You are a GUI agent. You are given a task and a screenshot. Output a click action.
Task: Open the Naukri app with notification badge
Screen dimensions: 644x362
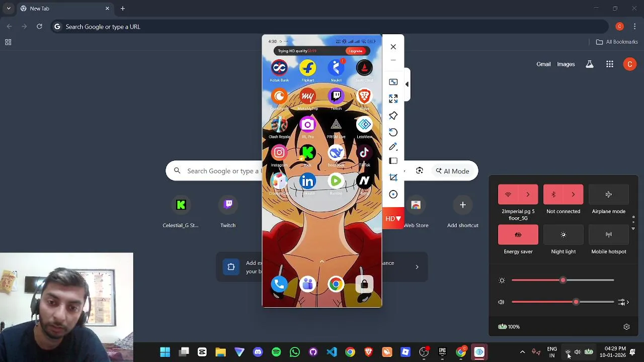336,68
